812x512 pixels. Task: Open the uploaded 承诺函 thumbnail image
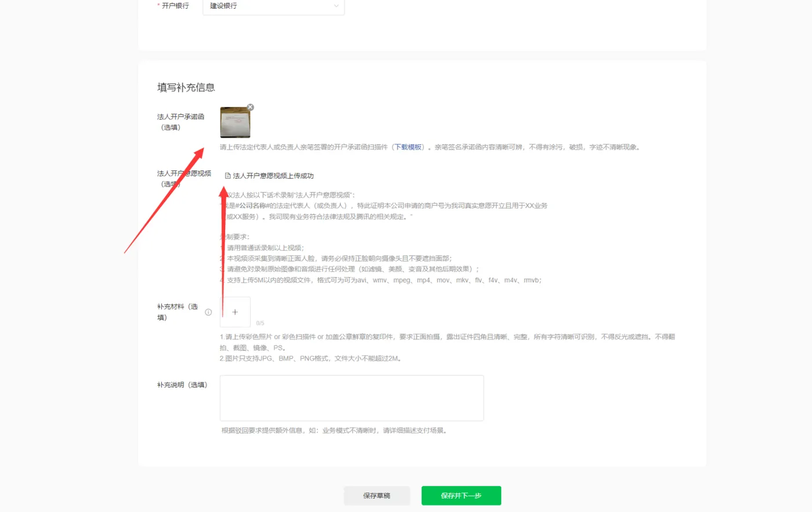point(235,122)
